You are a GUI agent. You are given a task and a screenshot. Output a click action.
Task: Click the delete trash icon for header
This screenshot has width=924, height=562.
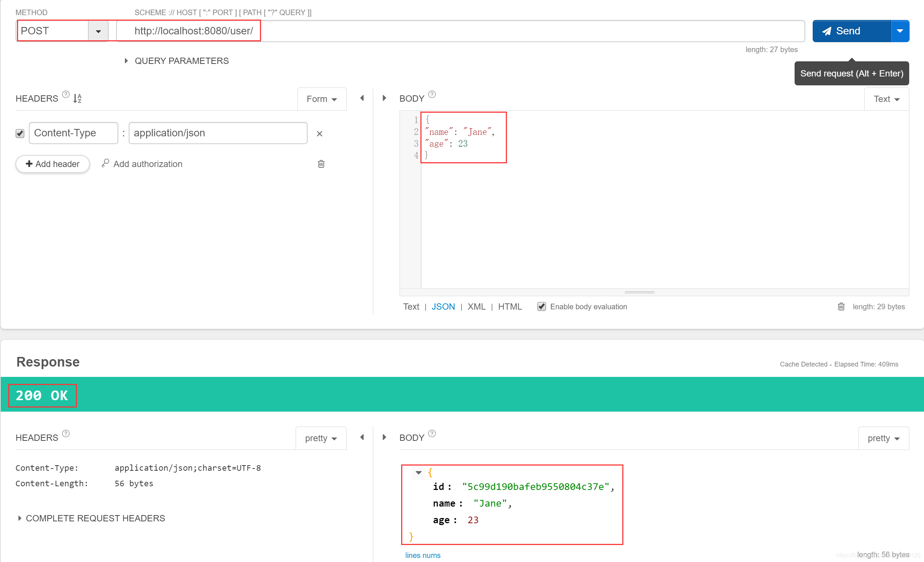(321, 164)
